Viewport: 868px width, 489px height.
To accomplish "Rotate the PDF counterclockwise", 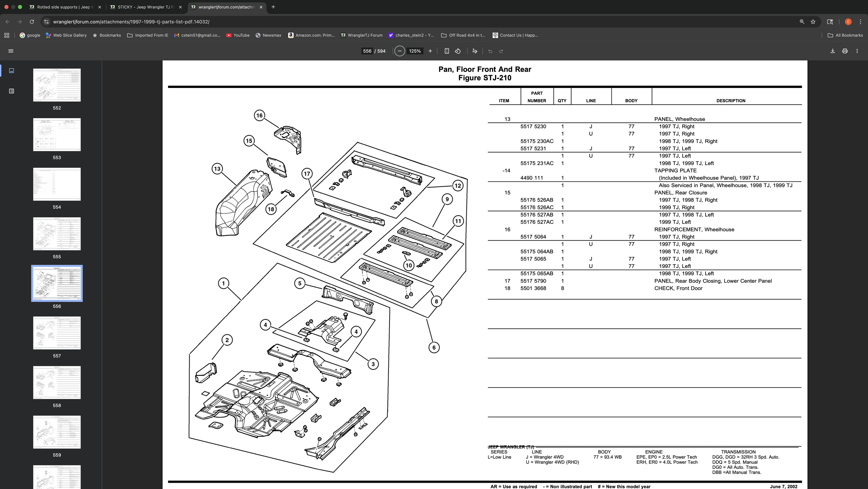I will pyautogui.click(x=458, y=51).
